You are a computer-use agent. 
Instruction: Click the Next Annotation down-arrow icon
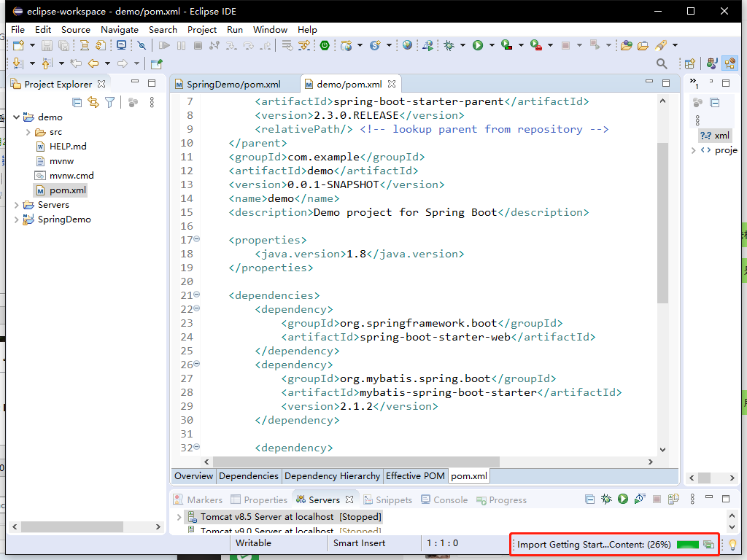click(18, 63)
